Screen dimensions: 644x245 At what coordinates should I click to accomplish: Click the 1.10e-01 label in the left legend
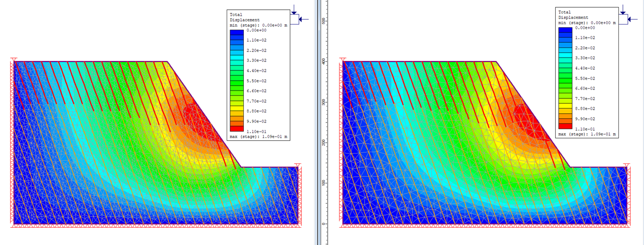[x=256, y=131]
